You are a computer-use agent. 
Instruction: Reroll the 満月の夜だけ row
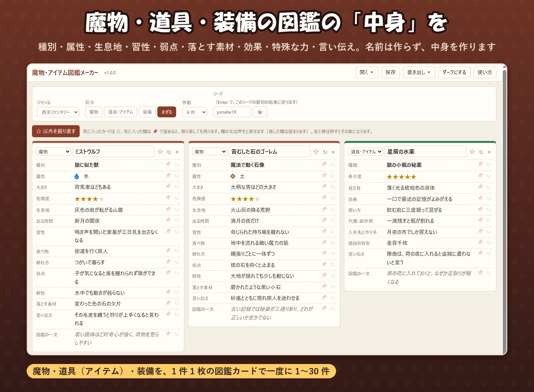pyautogui.click(x=333, y=220)
